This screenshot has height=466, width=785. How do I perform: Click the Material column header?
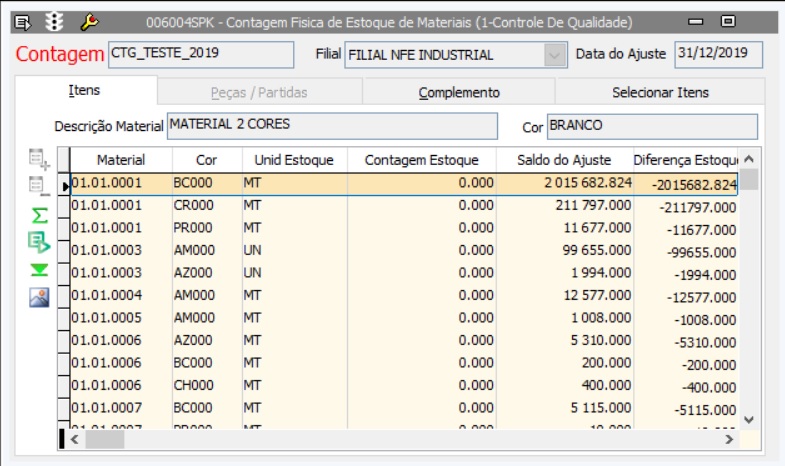click(121, 160)
